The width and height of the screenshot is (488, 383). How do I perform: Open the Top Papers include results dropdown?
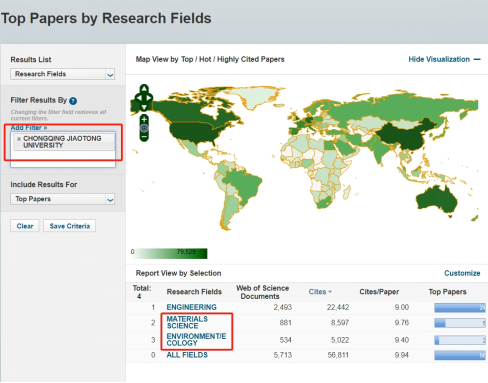[x=63, y=199]
